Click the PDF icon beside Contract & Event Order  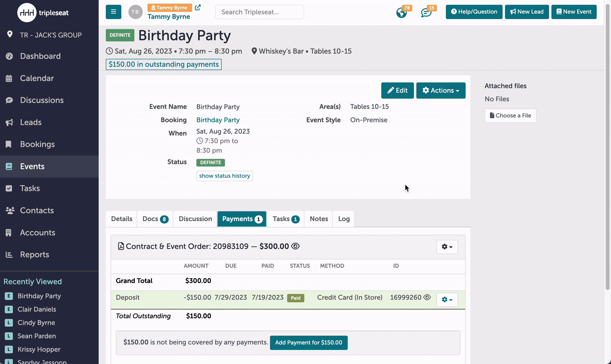point(121,246)
